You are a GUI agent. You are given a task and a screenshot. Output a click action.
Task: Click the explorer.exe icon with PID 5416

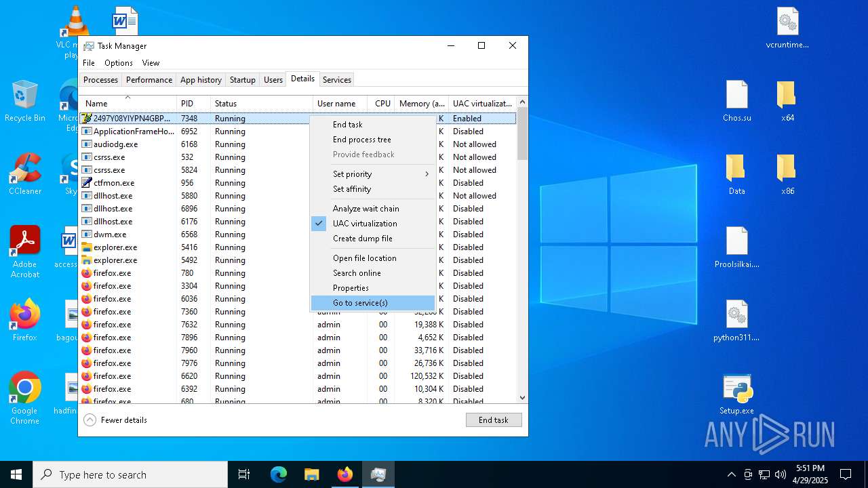coord(87,247)
